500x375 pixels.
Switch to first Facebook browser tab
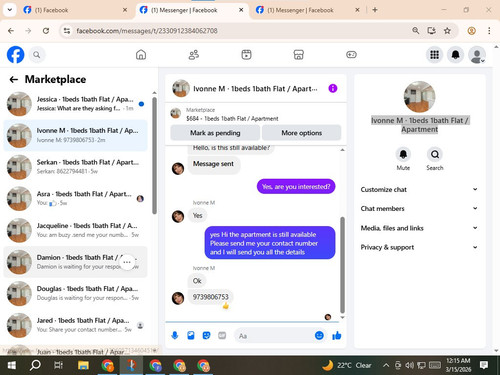(x=75, y=10)
